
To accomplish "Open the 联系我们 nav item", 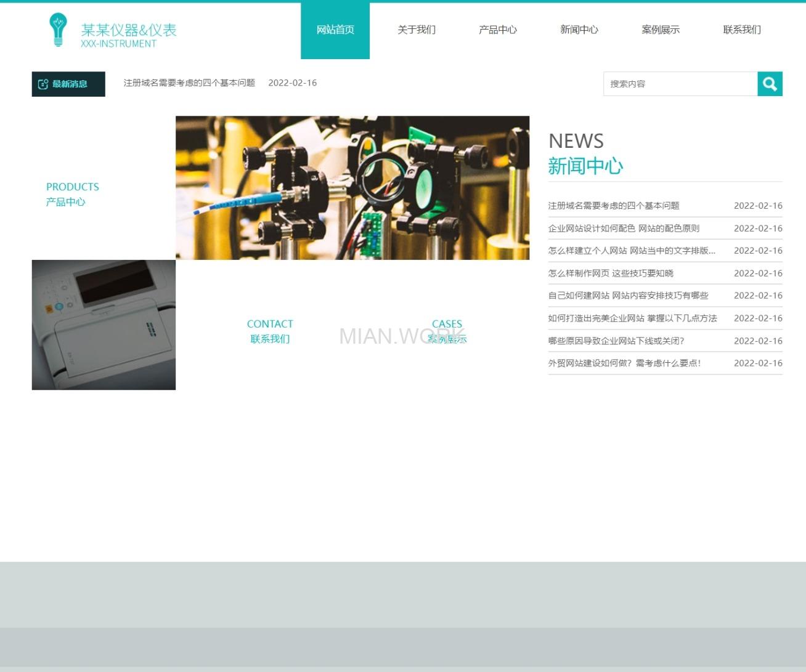I will (742, 30).
